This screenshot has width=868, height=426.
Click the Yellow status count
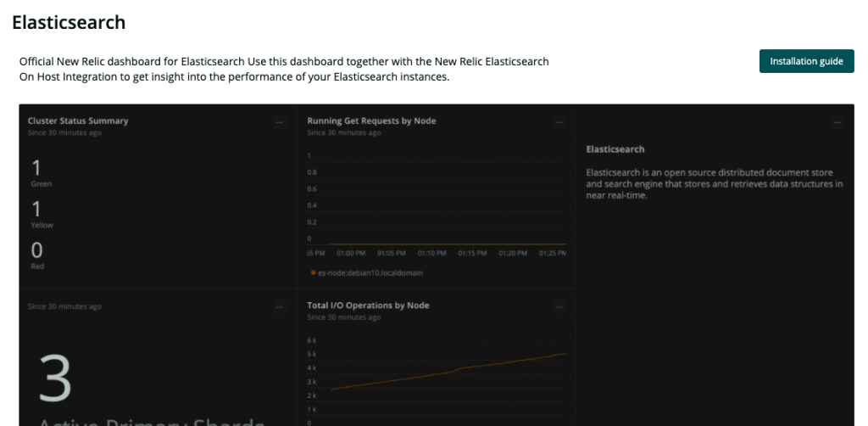coord(36,210)
